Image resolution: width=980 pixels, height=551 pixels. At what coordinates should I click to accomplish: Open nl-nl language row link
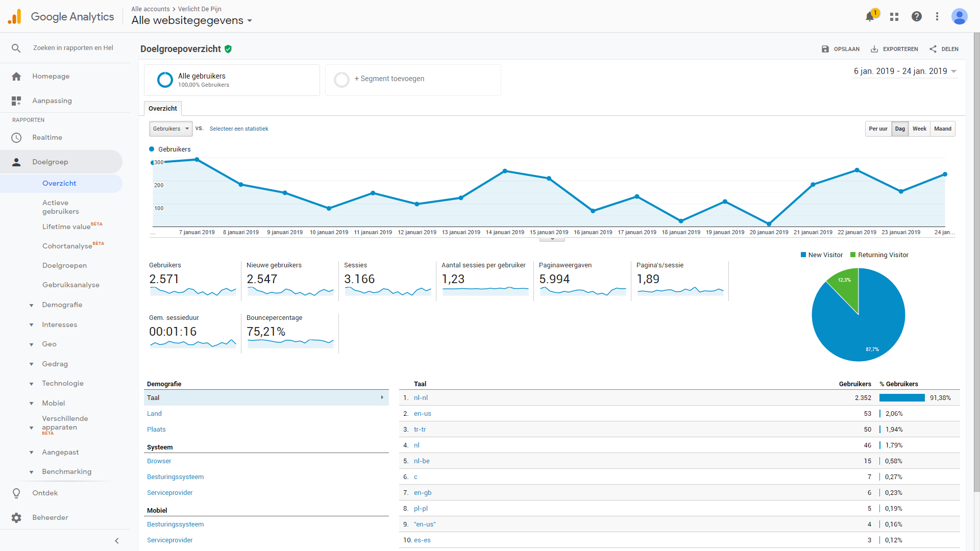click(421, 398)
